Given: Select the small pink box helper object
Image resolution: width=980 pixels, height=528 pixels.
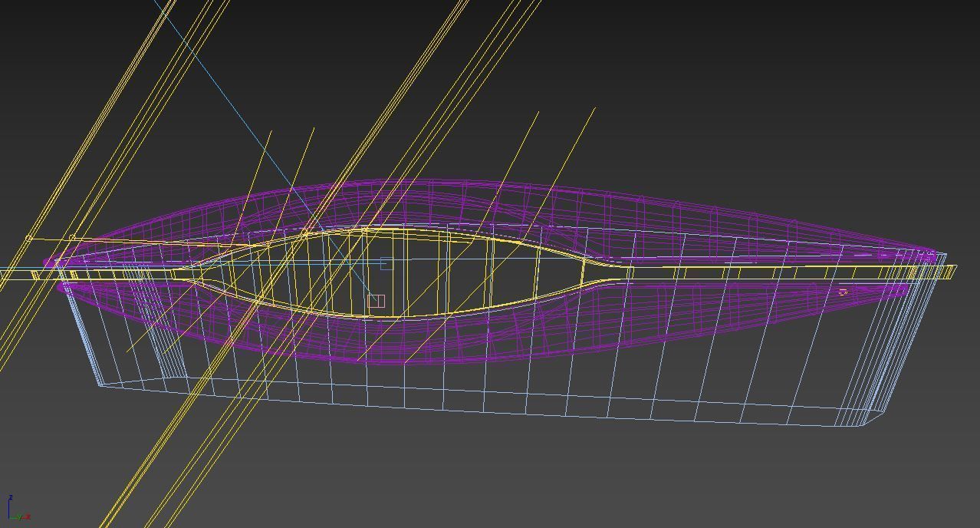Looking at the screenshot, I should click(x=376, y=302).
